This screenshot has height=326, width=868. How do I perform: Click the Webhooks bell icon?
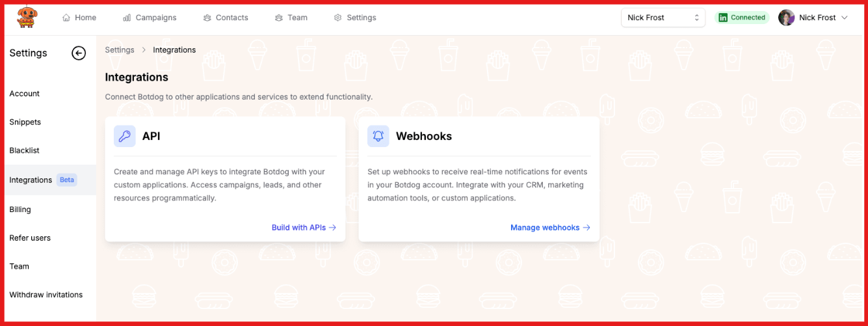tap(378, 136)
